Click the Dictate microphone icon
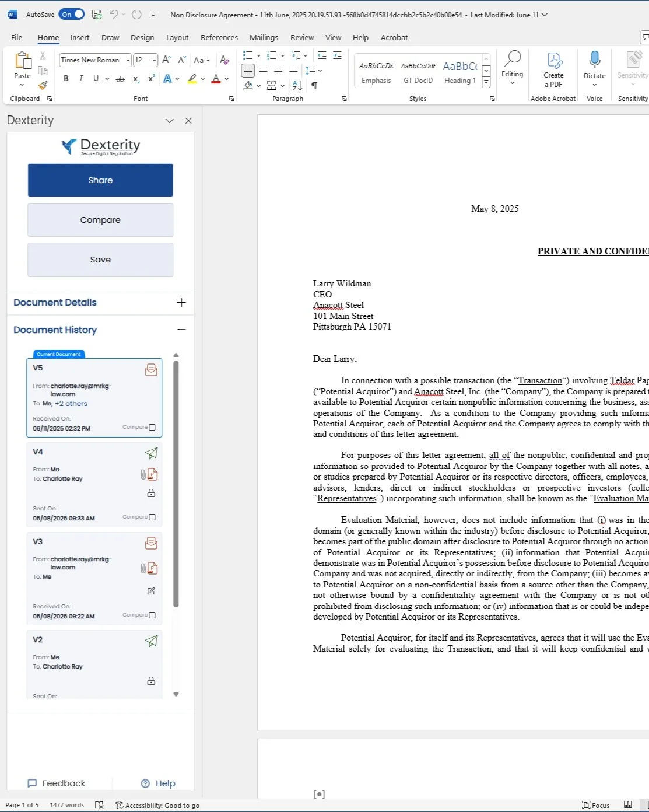Screen dimensions: 649x812 click(594, 60)
